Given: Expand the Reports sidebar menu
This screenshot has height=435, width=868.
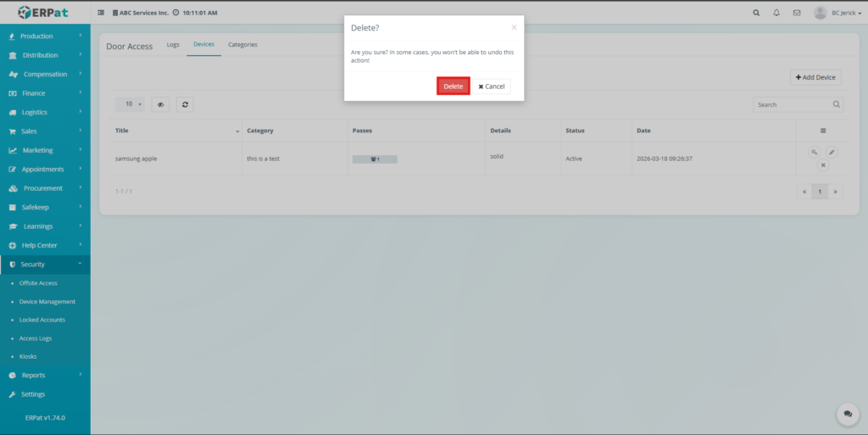Looking at the screenshot, I should (46, 376).
